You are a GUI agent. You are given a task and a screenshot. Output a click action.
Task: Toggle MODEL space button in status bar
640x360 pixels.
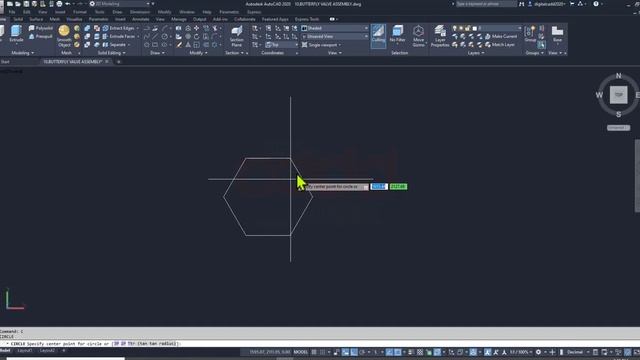301,352
